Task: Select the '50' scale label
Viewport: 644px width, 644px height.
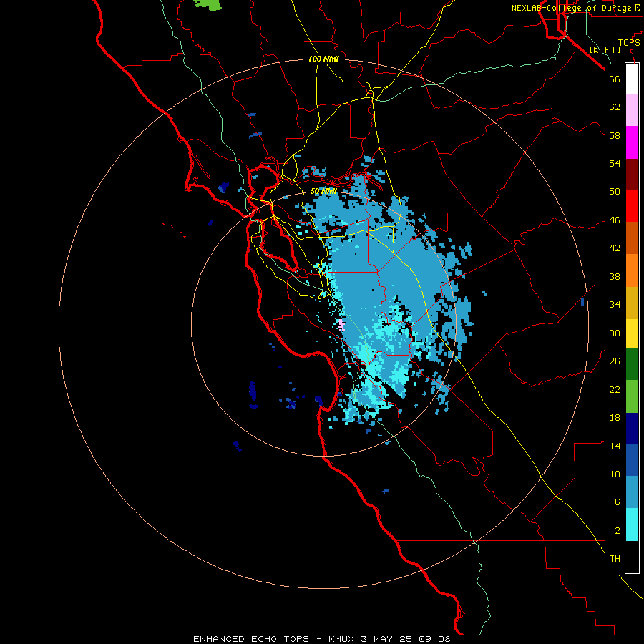Action: pyautogui.click(x=615, y=192)
